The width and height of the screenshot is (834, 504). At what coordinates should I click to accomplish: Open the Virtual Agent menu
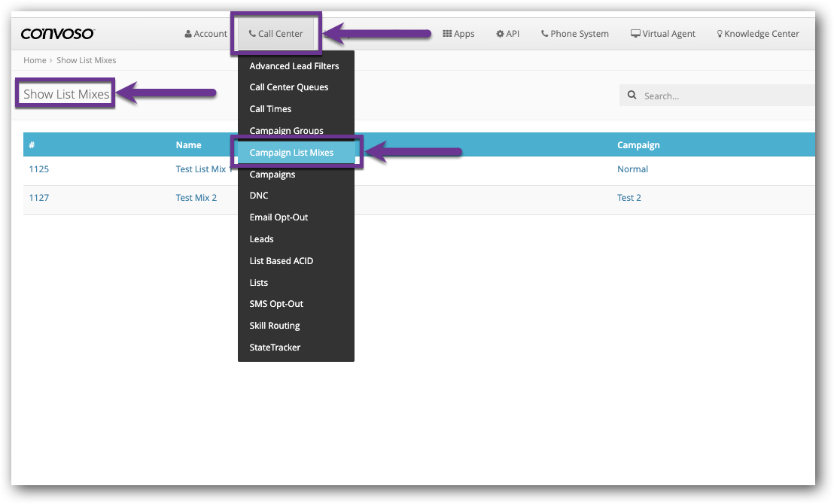pyautogui.click(x=662, y=34)
